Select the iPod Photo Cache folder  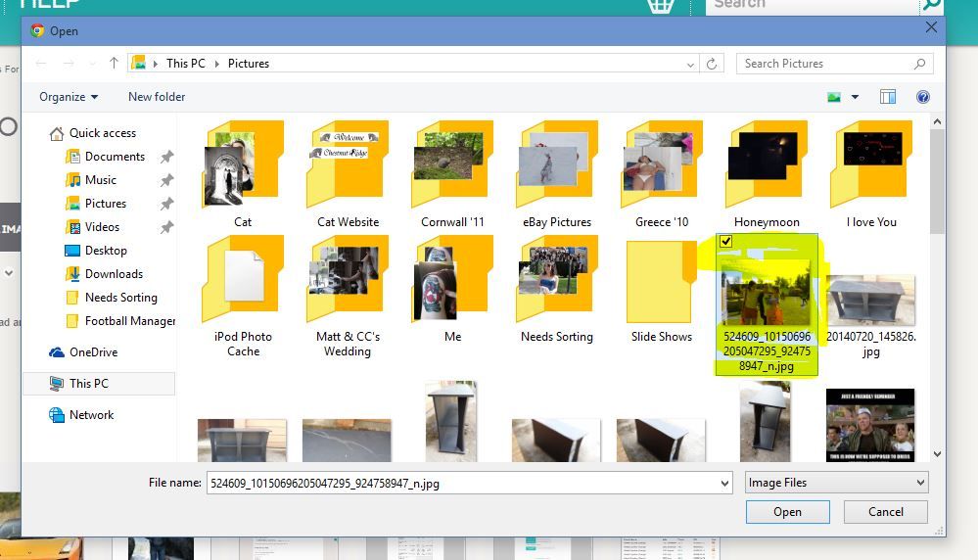pyautogui.click(x=243, y=297)
